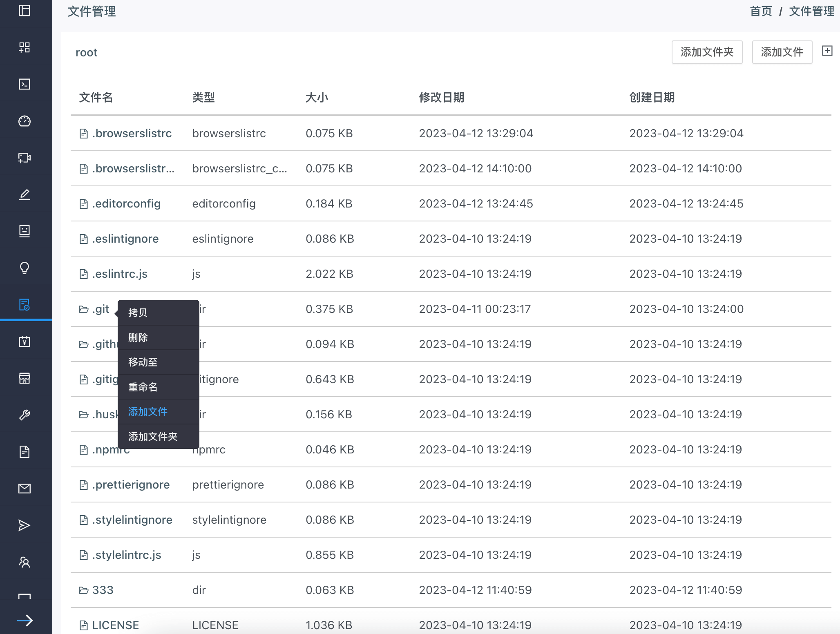Open the .git folder
840x634 pixels.
pyautogui.click(x=100, y=309)
